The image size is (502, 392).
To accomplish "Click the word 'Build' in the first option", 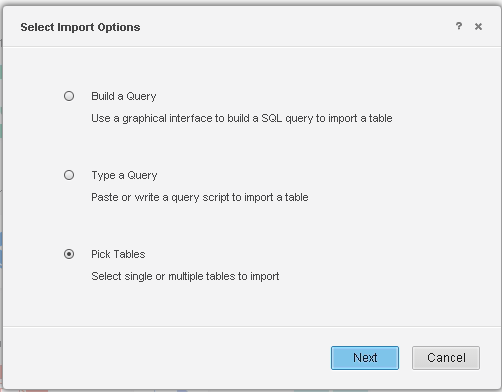I will coord(103,96).
